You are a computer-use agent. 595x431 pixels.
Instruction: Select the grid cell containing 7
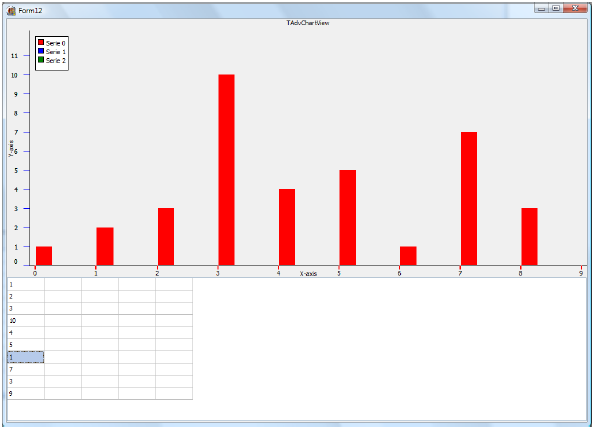pyautogui.click(x=26, y=369)
